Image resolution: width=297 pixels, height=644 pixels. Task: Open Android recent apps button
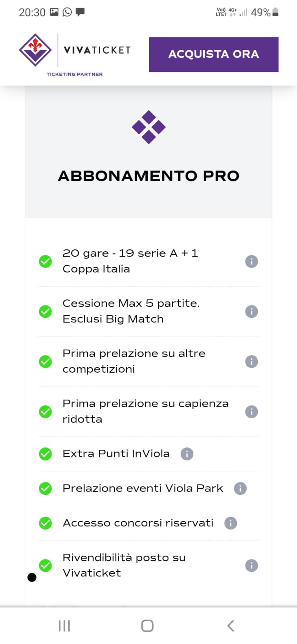64,626
